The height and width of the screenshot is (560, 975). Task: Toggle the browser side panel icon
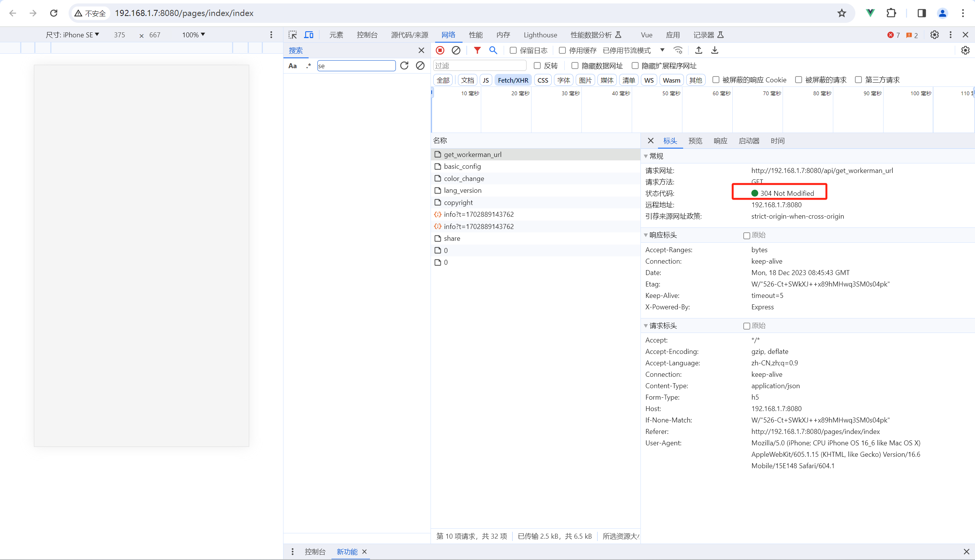922,13
